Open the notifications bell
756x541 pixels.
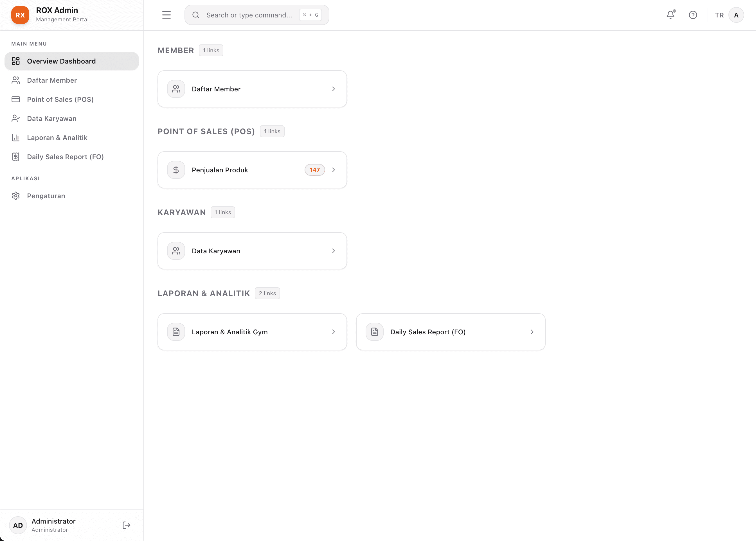pos(671,15)
